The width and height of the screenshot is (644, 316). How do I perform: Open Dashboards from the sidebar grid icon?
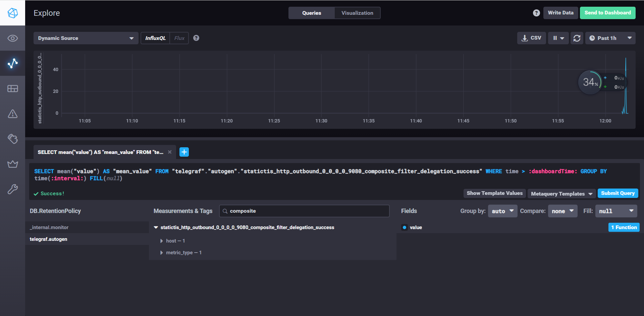12,89
